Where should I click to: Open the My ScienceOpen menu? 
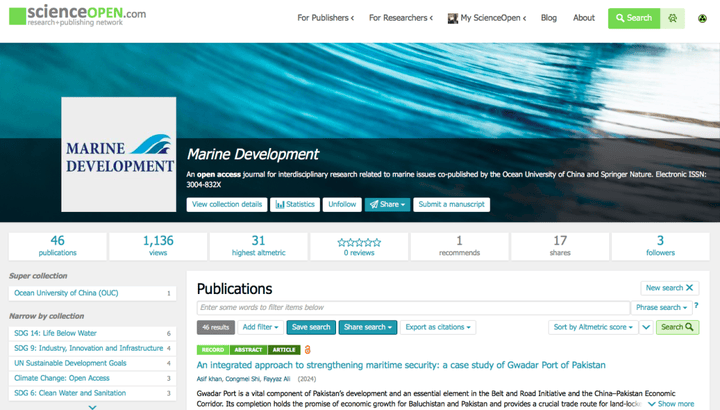tap(493, 18)
